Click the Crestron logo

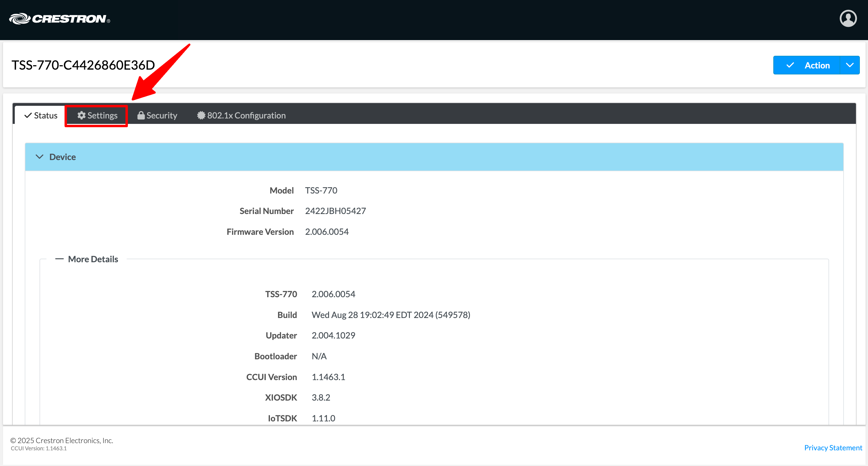click(x=59, y=19)
